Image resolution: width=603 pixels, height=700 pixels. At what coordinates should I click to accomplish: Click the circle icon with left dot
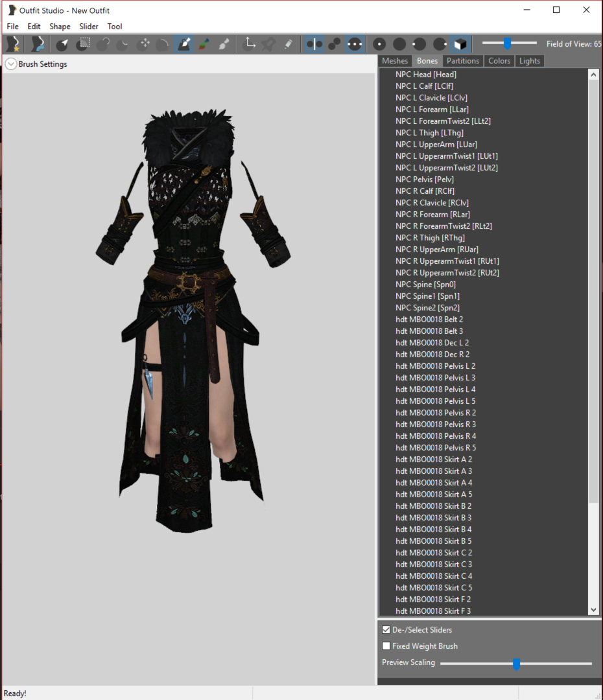(x=419, y=44)
